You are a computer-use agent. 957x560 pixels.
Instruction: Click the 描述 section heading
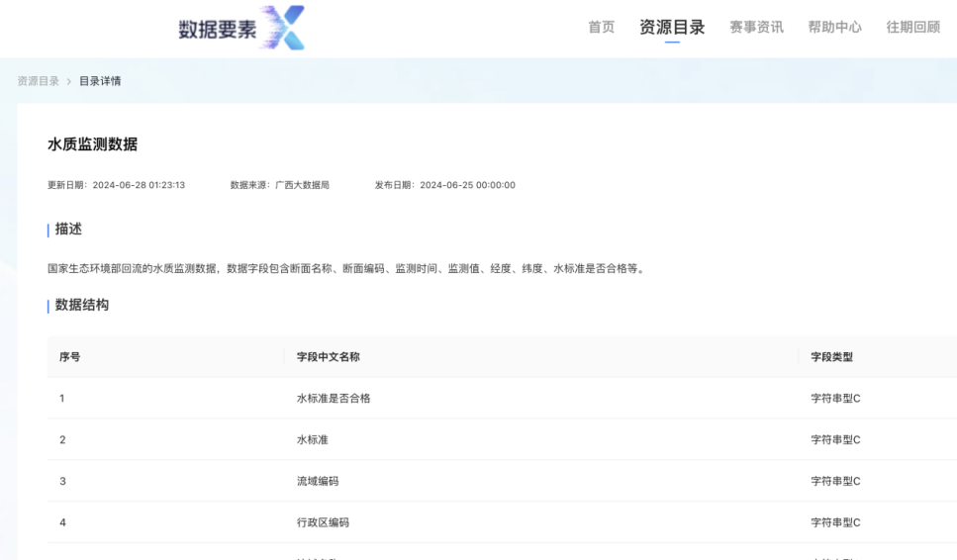(x=68, y=229)
